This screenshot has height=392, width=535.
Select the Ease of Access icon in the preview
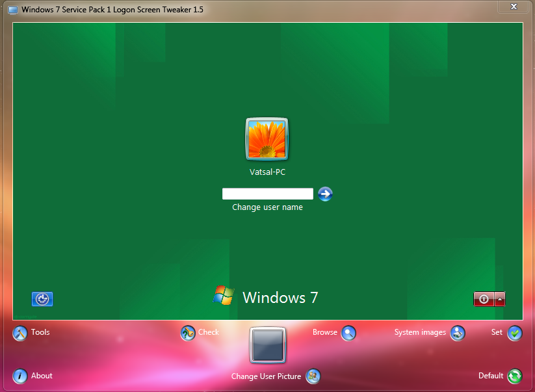coord(42,299)
